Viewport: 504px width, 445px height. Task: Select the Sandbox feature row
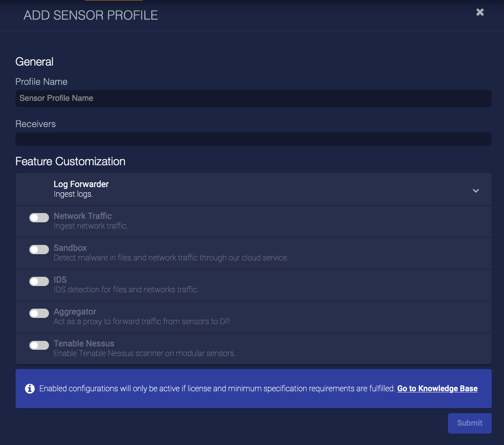click(x=223, y=253)
